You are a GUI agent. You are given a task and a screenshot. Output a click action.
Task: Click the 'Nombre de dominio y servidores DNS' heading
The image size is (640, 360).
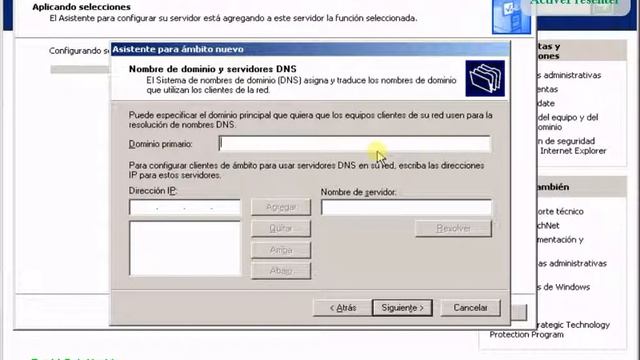pos(213,69)
